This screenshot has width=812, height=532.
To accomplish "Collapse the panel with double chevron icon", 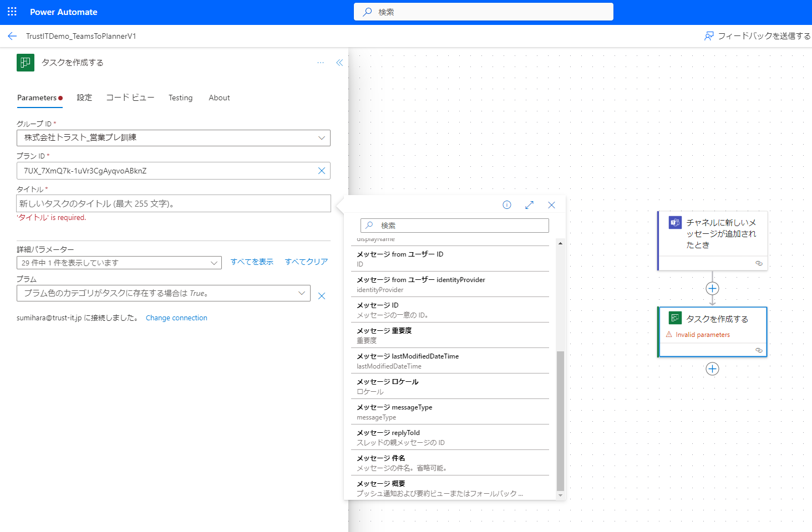I will tap(339, 63).
